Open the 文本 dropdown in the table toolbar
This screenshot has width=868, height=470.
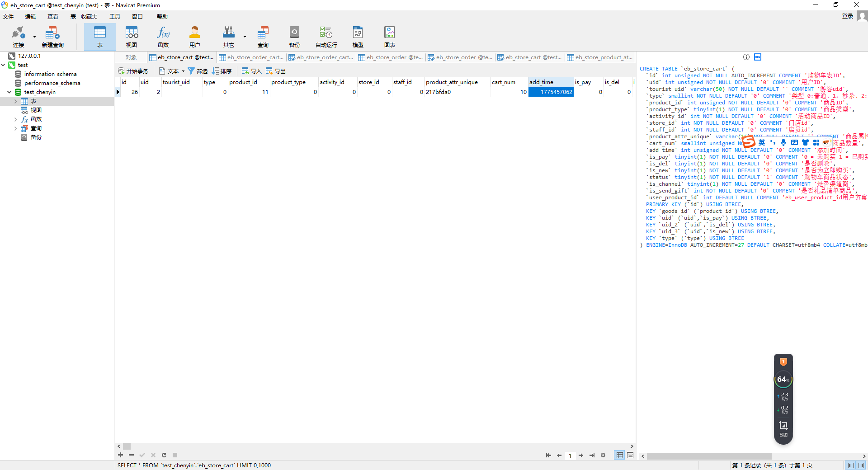[x=172, y=71]
